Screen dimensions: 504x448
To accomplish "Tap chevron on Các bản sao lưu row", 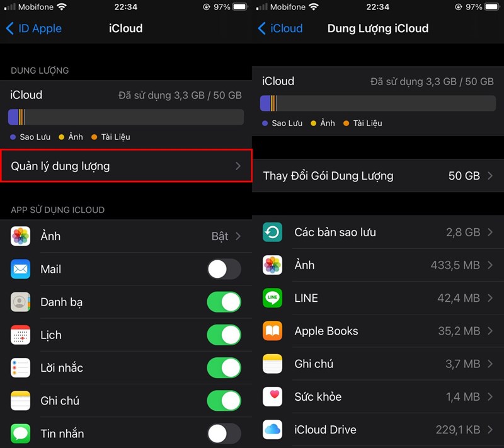I will 490,232.
